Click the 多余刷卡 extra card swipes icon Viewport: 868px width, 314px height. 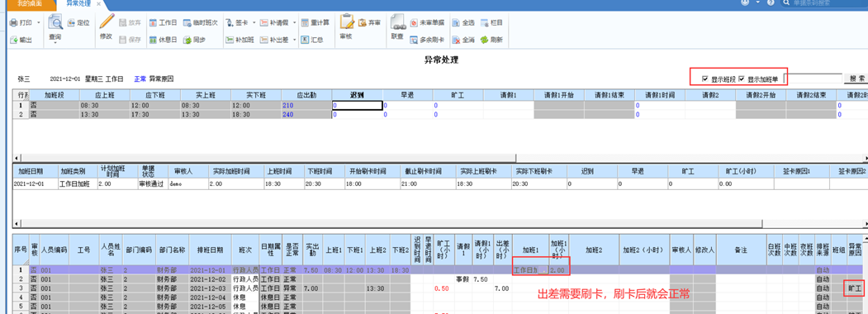click(x=414, y=40)
